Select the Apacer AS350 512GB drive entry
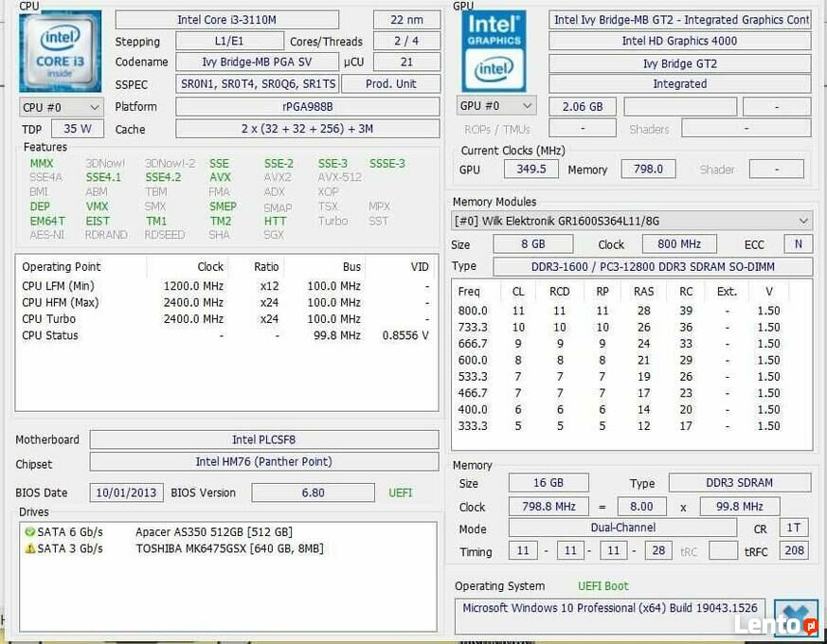827x644 pixels. point(213,532)
